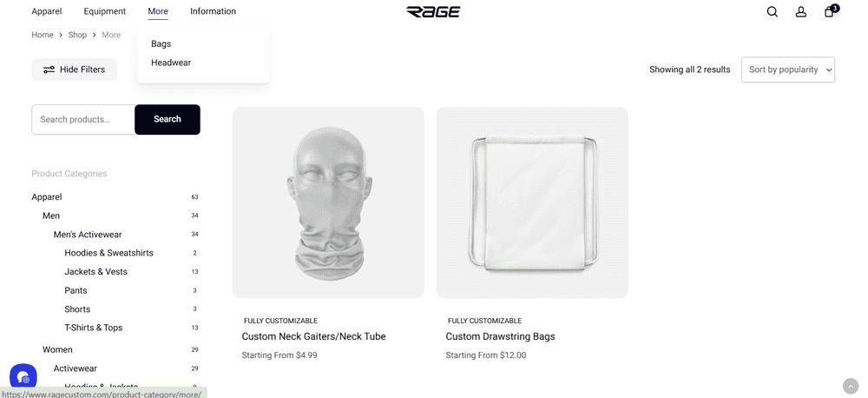Open the Equipment navigation menu
The width and height of the screenshot is (868, 398).
click(x=105, y=11)
